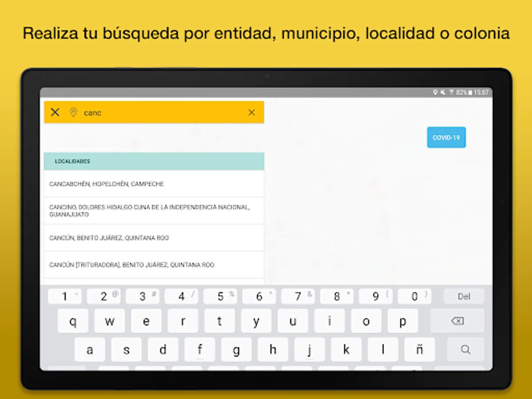Choose Cancún [Trituradora] result
Screen dimensions: 532x399
(x=154, y=265)
